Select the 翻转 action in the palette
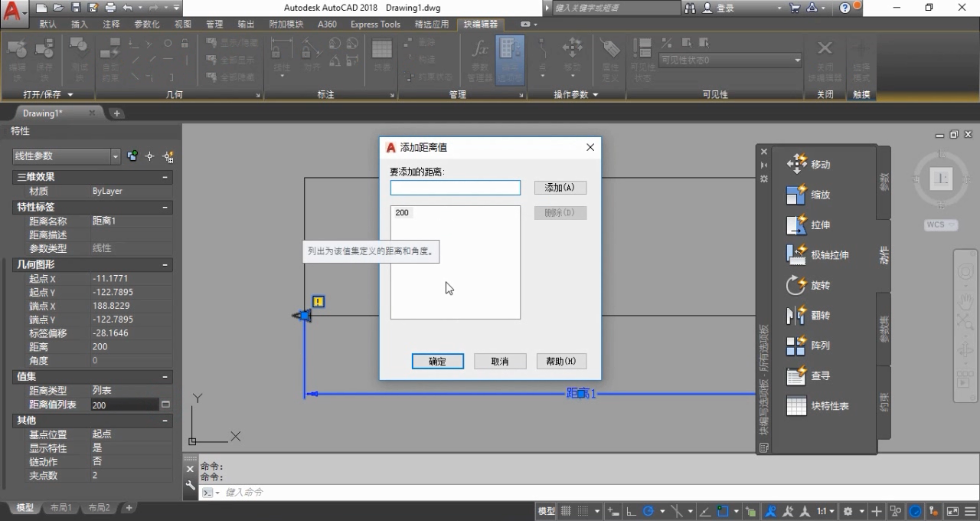The width and height of the screenshot is (980, 521). [x=808, y=316]
